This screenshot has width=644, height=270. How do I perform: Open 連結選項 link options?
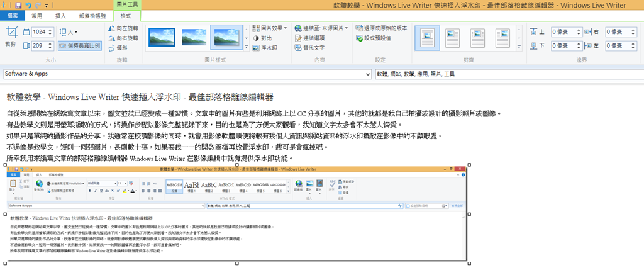(310, 38)
